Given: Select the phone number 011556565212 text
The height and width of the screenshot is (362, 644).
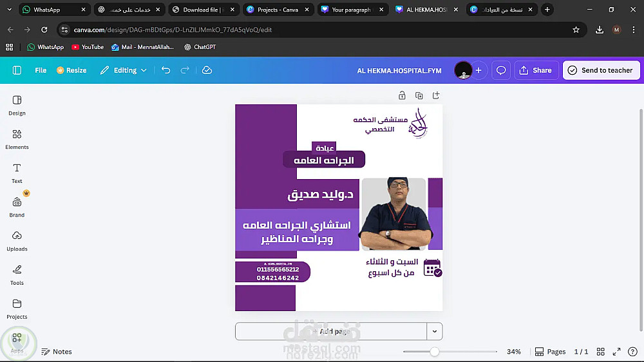Looking at the screenshot, I should (x=278, y=269).
